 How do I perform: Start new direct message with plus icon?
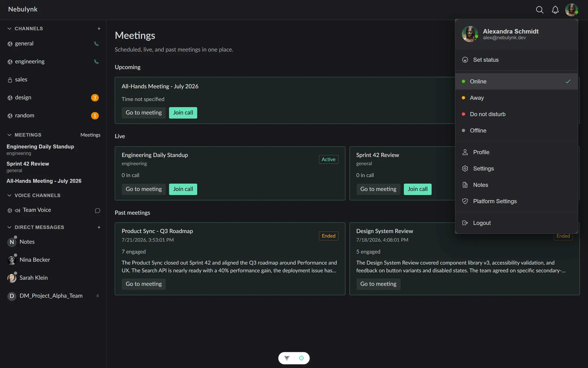[x=99, y=227]
